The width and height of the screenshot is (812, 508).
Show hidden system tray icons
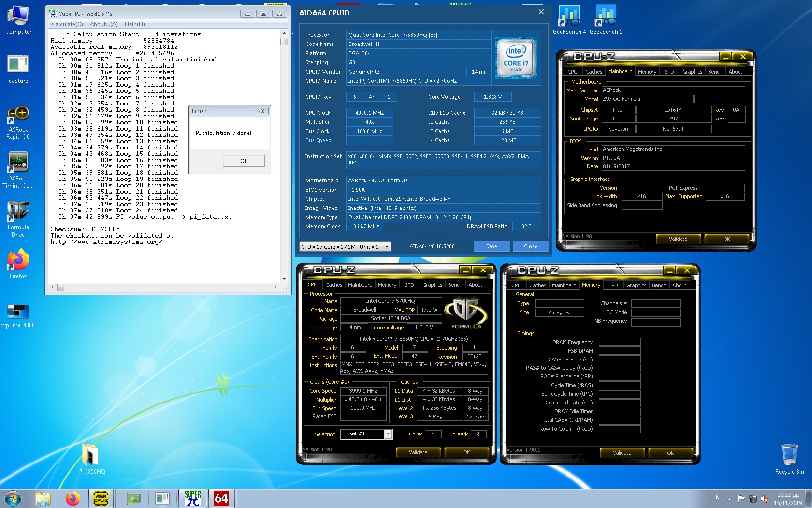point(729,498)
